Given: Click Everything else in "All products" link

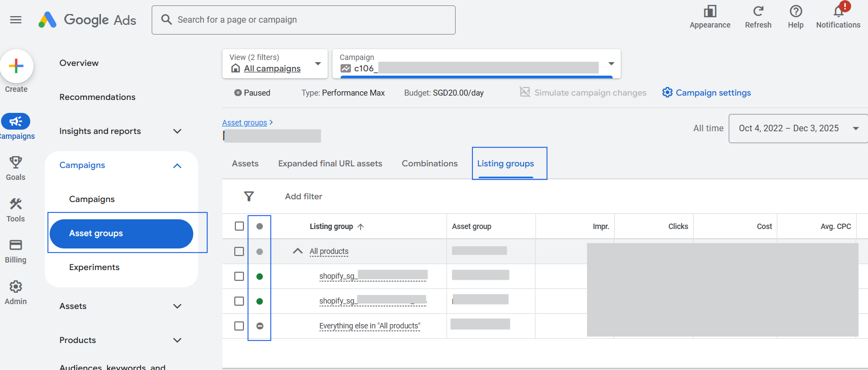Looking at the screenshot, I should click(370, 326).
